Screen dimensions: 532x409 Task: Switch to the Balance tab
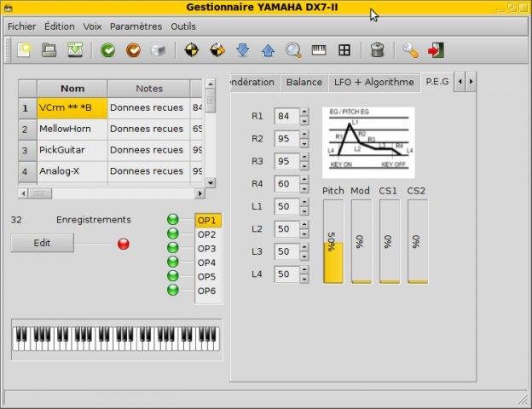(x=304, y=83)
